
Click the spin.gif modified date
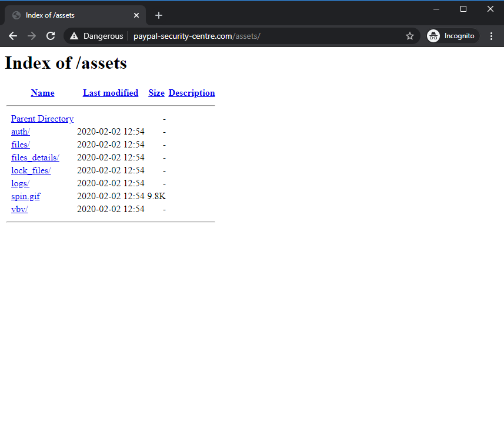point(111,196)
